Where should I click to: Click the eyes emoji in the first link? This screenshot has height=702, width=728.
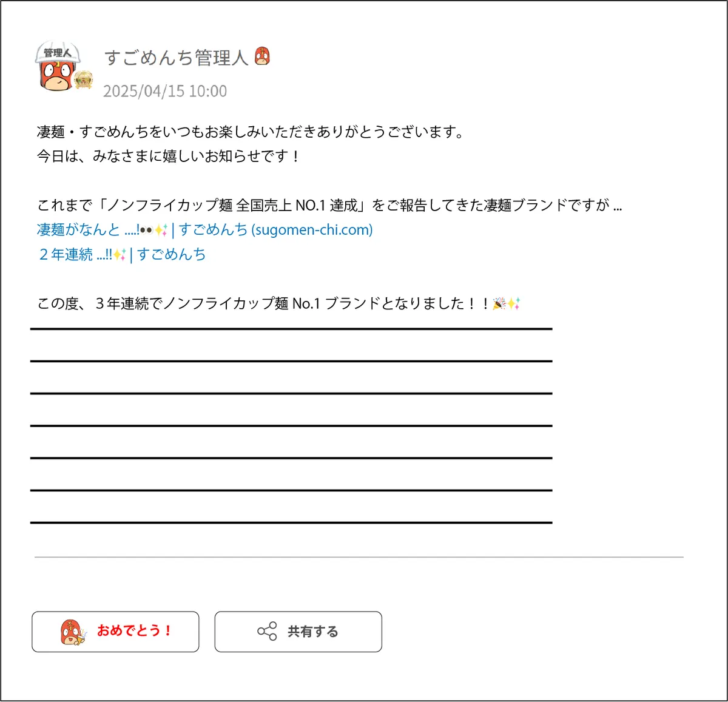(x=146, y=231)
